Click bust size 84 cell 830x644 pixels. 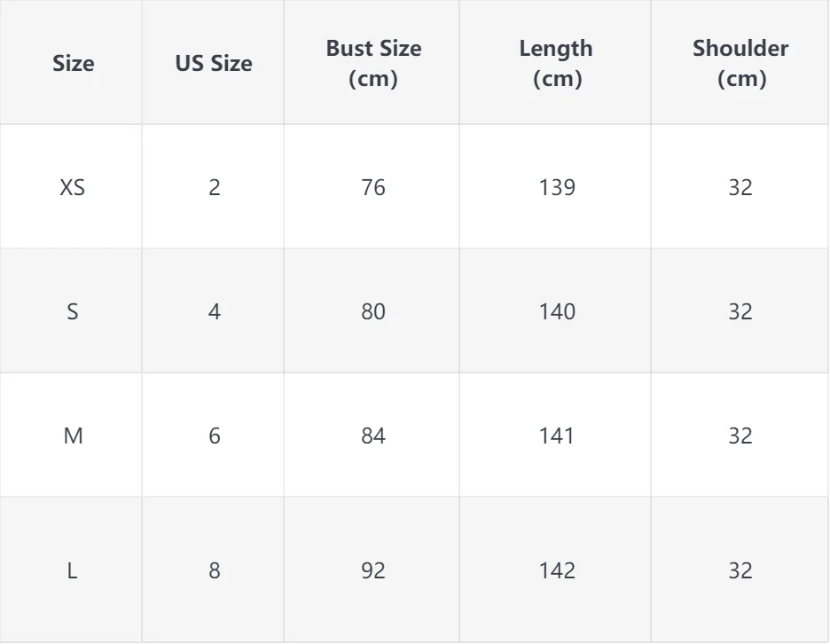tap(373, 436)
